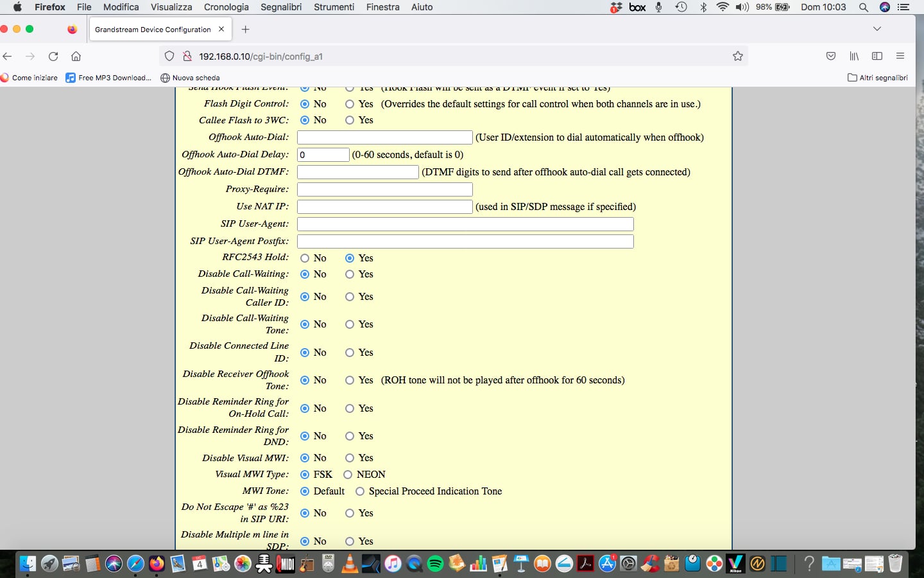924x578 pixels.
Task: Open the Firefox application menu
Action: coord(900,57)
